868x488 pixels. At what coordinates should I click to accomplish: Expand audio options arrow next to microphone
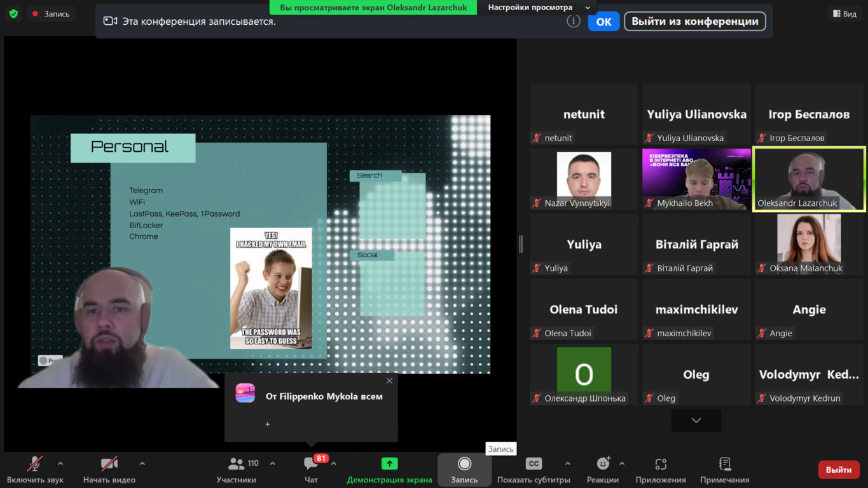(60, 464)
